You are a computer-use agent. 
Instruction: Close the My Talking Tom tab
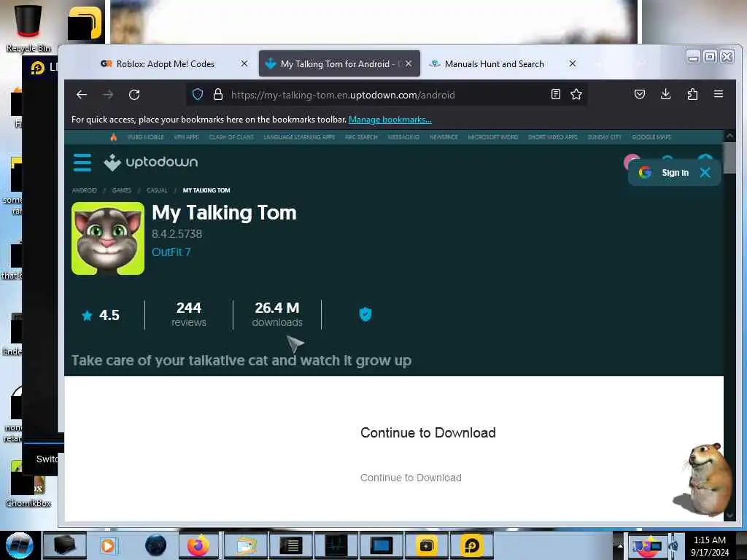[x=409, y=63]
